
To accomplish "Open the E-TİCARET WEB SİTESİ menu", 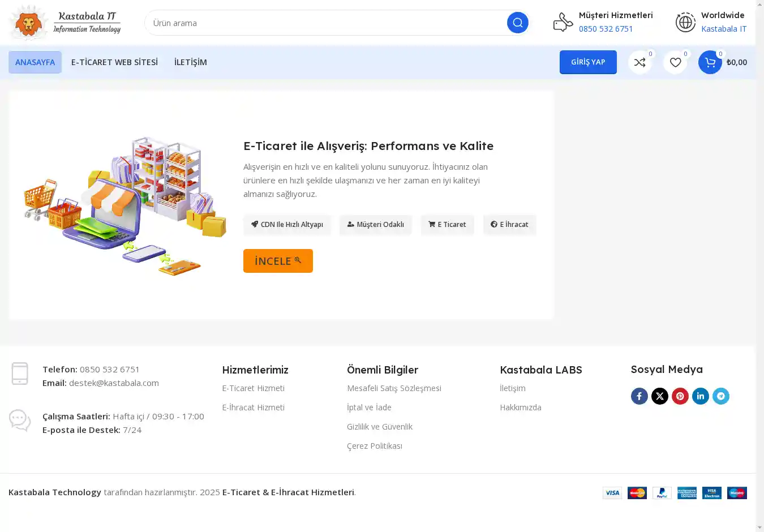I will tap(114, 62).
